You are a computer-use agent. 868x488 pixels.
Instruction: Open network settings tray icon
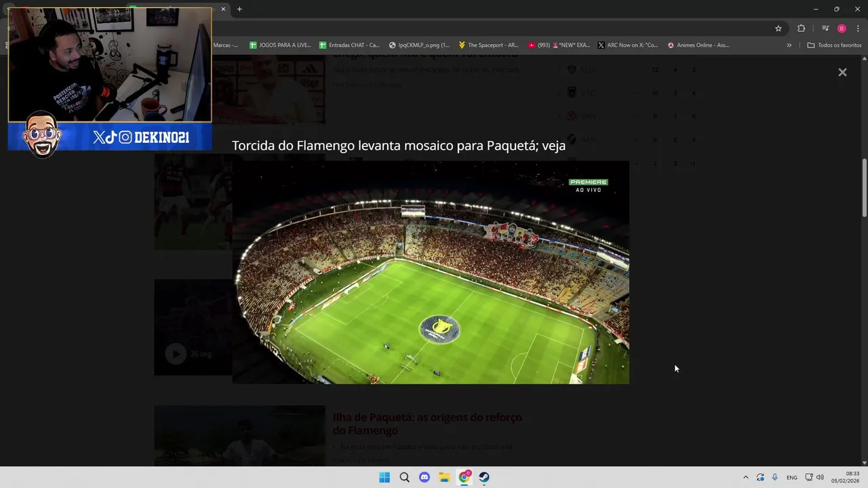(808, 477)
